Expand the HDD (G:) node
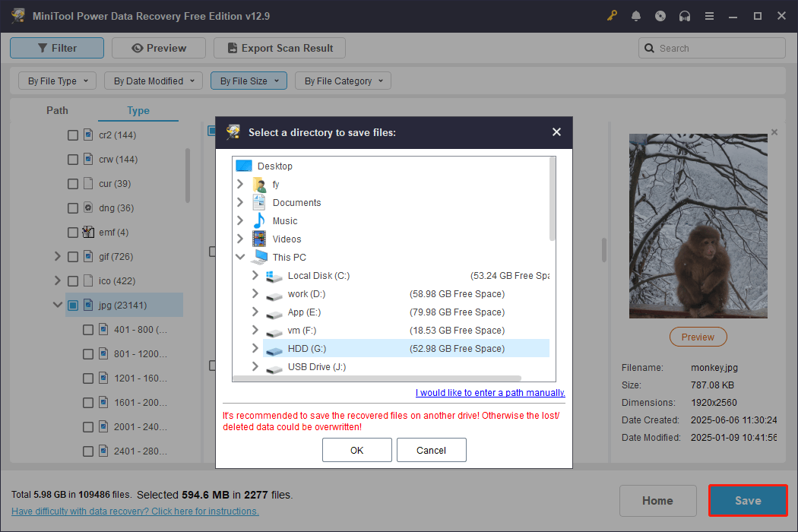The height and width of the screenshot is (532, 798). [x=255, y=348]
